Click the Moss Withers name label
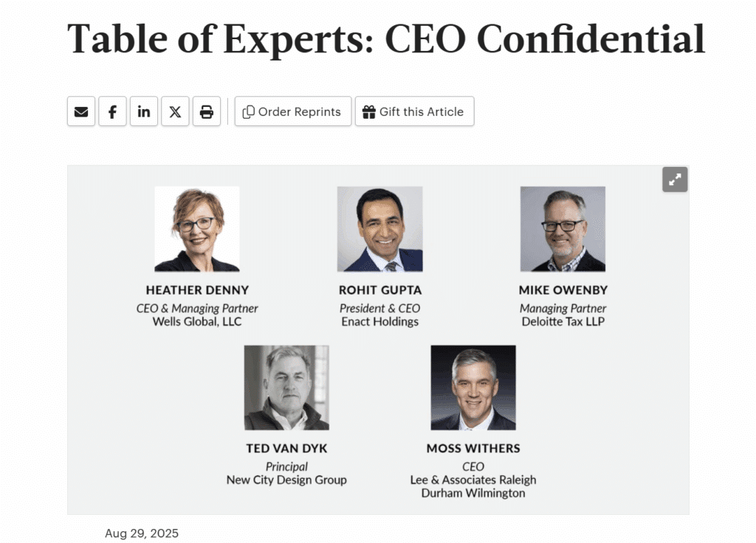 (473, 449)
